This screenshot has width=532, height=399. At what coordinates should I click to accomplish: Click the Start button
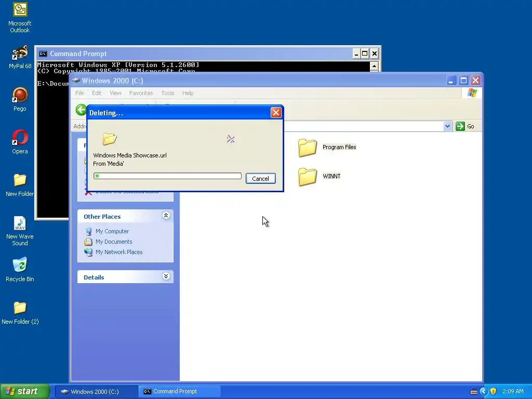(x=24, y=391)
